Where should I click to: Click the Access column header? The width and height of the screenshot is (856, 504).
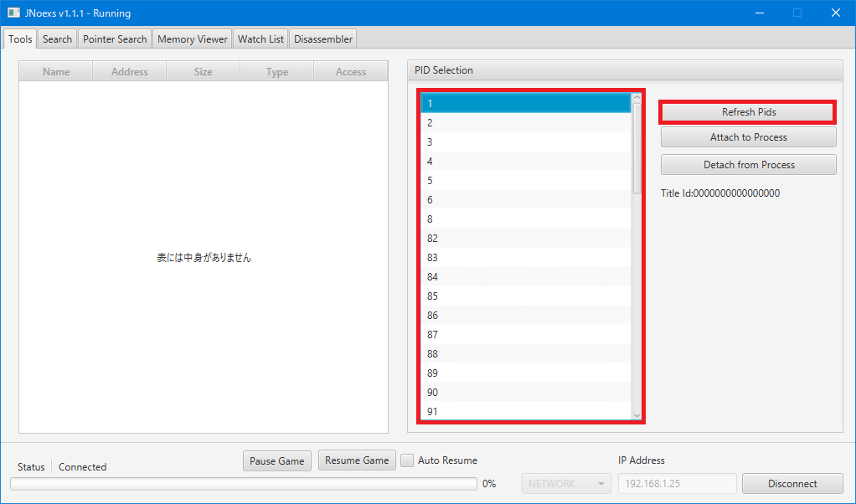click(350, 71)
